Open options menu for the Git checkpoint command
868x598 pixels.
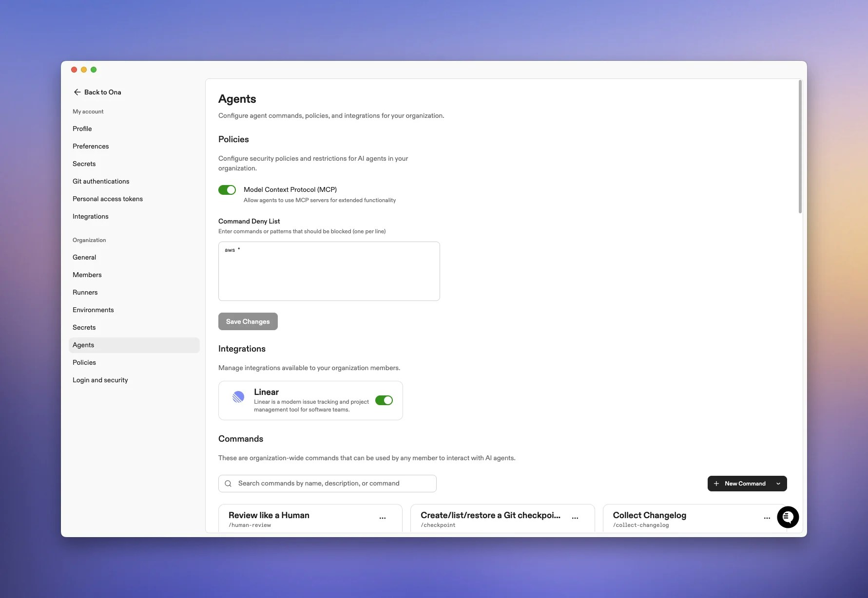575,518
